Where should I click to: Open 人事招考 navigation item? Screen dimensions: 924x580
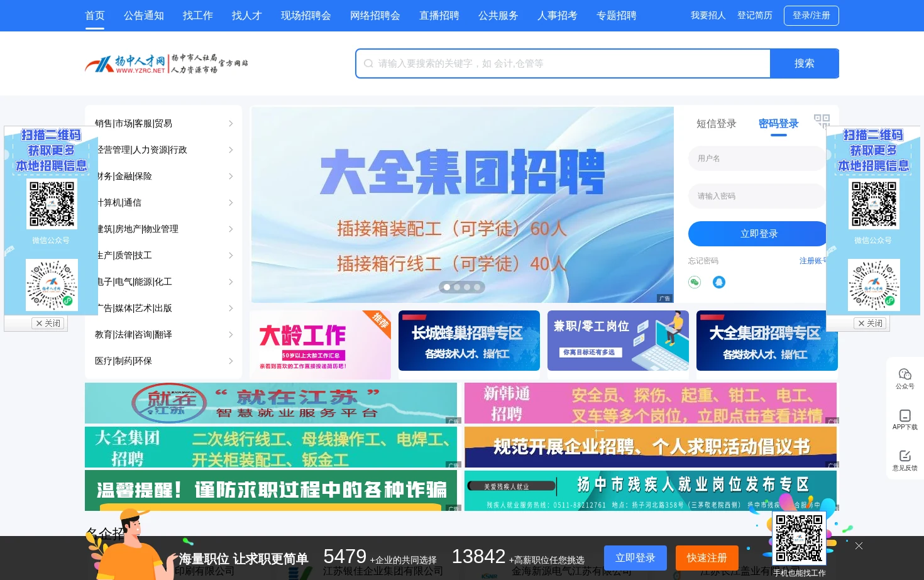(x=558, y=16)
